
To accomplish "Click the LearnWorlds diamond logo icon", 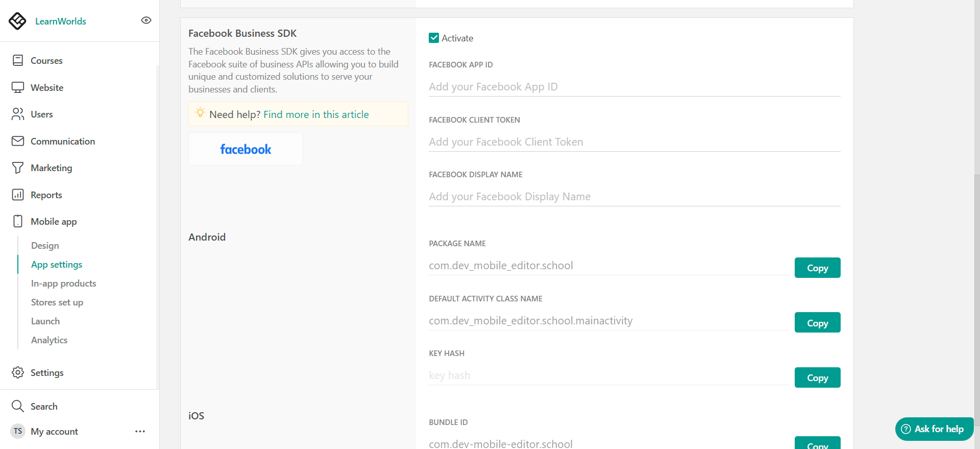I will (17, 21).
